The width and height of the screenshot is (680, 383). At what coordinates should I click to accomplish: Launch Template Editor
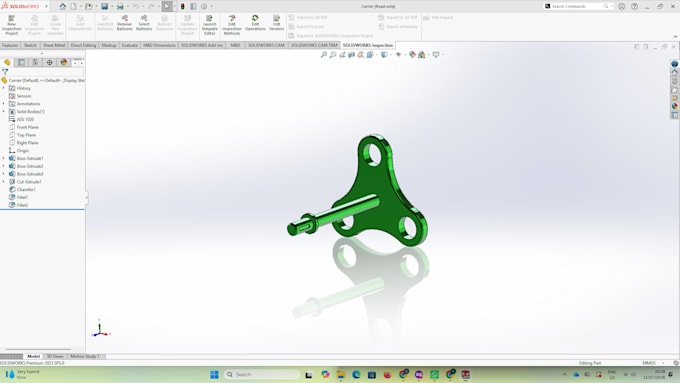point(209,25)
